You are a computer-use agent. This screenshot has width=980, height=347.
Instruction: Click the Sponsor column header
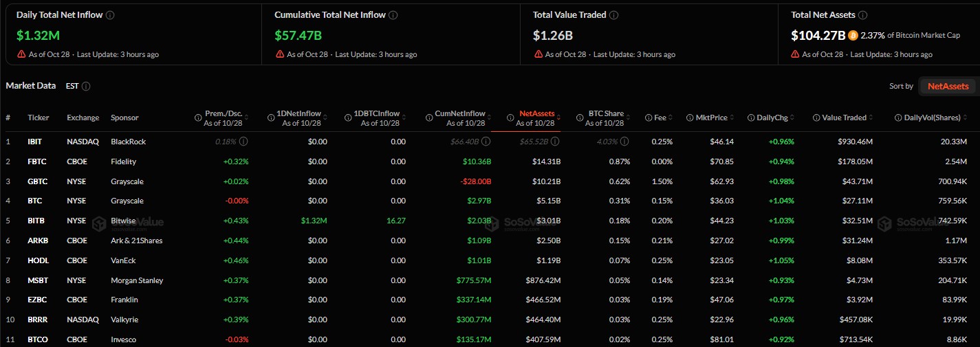point(124,117)
